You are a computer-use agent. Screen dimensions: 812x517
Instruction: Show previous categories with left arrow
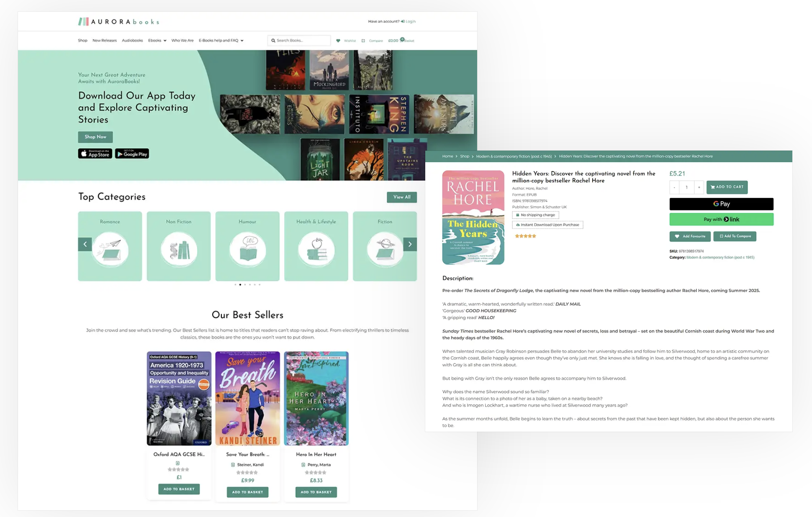pyautogui.click(x=85, y=244)
